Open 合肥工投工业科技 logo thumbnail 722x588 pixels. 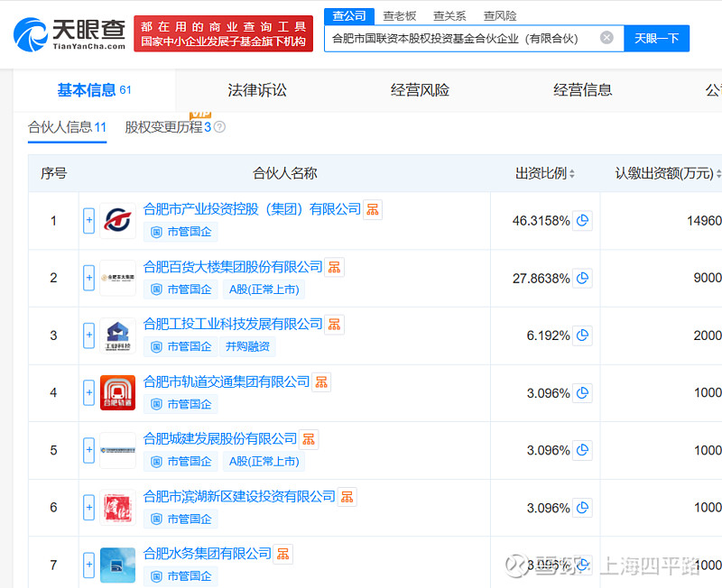[118, 335]
